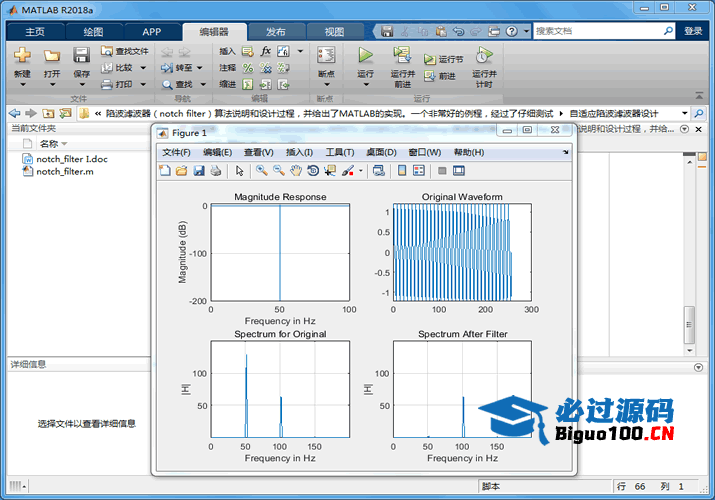Click the search documentation input field
Image resolution: width=715 pixels, height=500 pixels.
pos(597,31)
